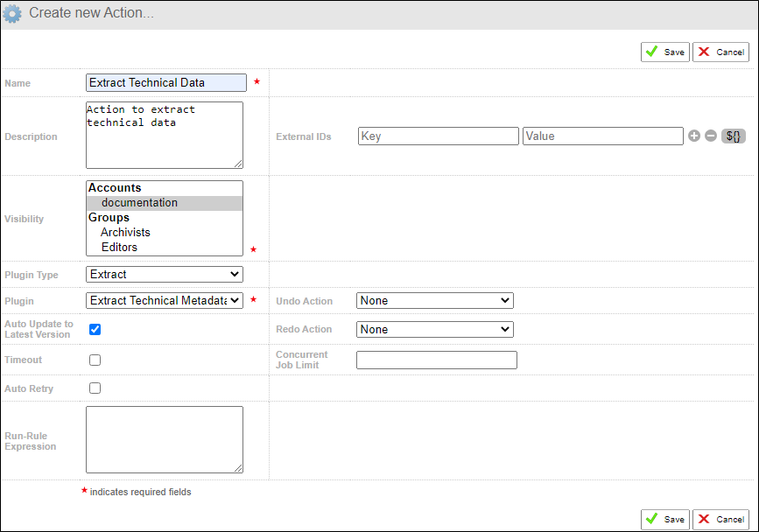The image size is (759, 532).
Task: Open the Plugin dropdown
Action: pos(165,301)
